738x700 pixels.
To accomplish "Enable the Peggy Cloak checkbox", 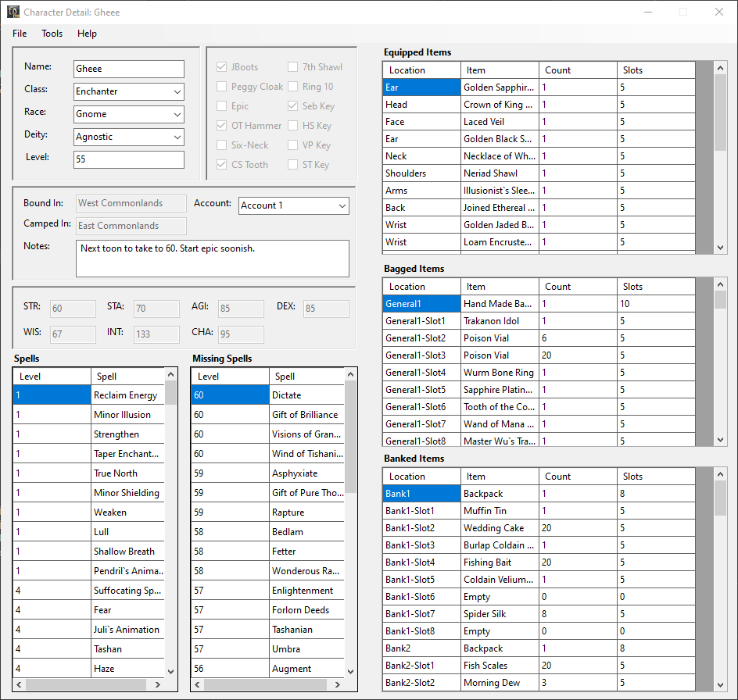I will [223, 87].
